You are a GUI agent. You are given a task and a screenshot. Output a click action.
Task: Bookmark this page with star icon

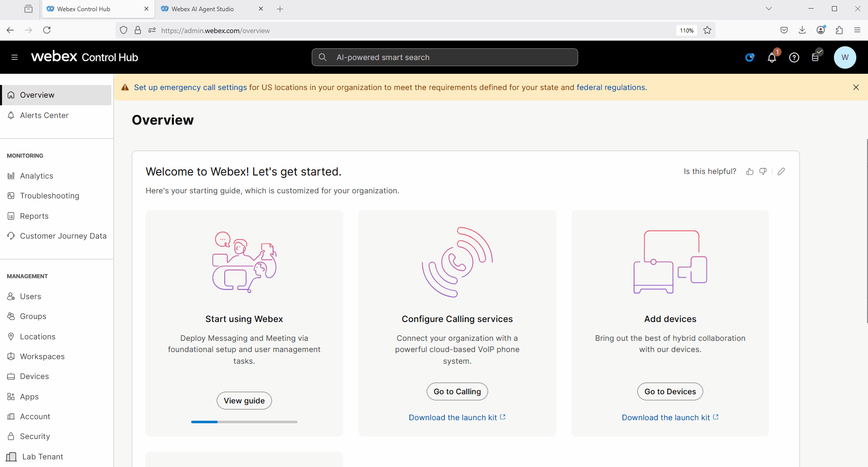(707, 31)
